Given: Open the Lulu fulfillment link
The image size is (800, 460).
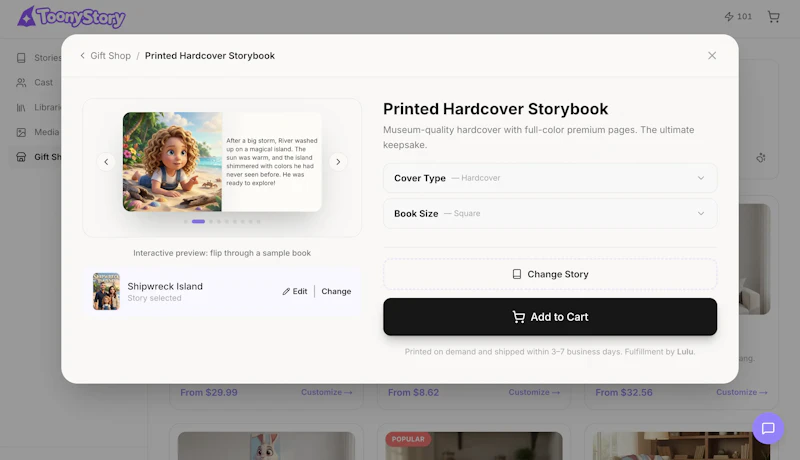Looking at the screenshot, I should click(x=685, y=351).
